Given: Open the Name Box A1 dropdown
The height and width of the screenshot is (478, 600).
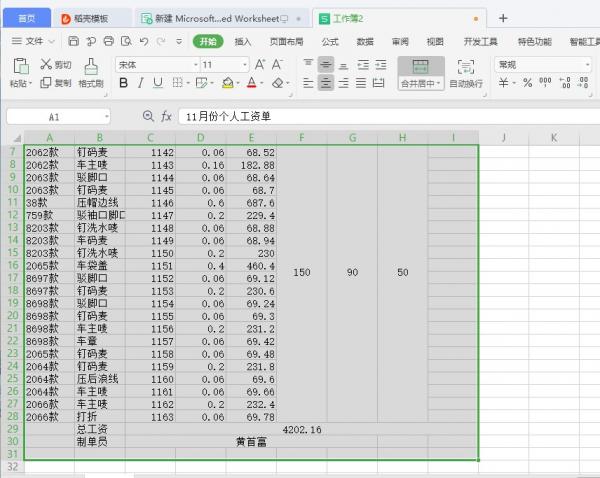Looking at the screenshot, I should coord(106,116).
